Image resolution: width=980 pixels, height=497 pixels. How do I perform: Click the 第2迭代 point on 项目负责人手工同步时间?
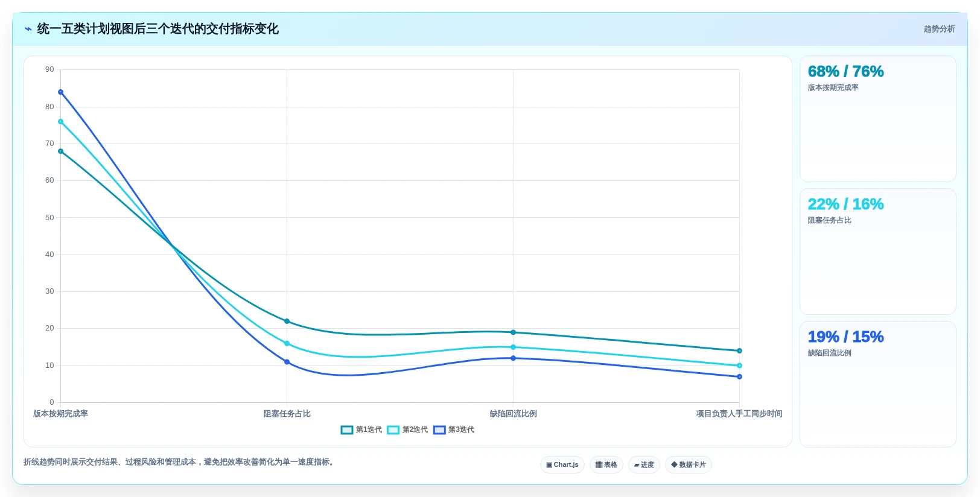(739, 366)
